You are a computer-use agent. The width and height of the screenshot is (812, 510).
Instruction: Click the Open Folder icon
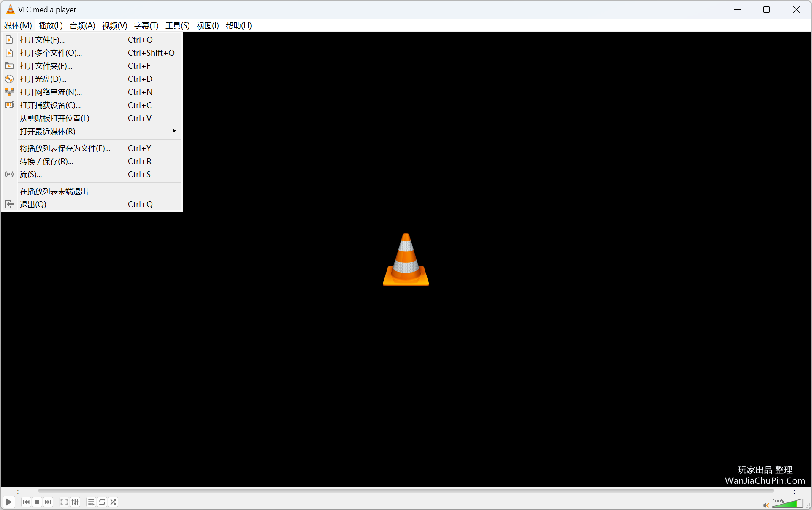click(9, 66)
